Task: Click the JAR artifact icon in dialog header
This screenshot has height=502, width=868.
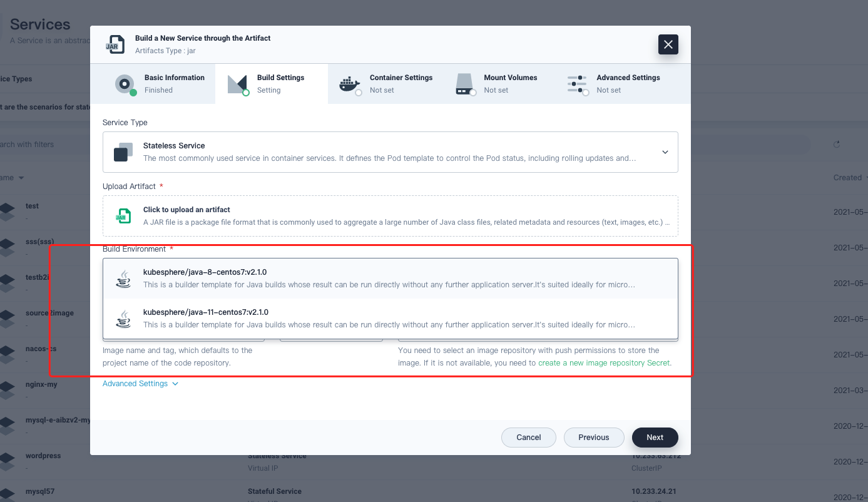Action: point(115,44)
